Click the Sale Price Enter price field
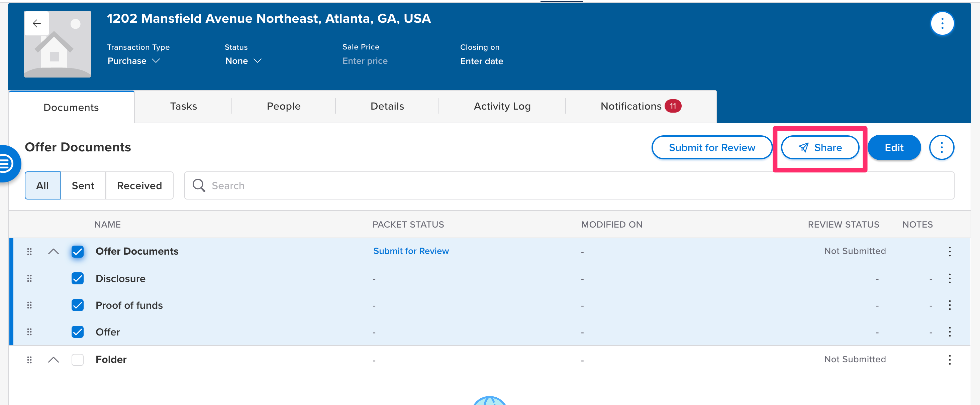980x405 pixels. [365, 61]
